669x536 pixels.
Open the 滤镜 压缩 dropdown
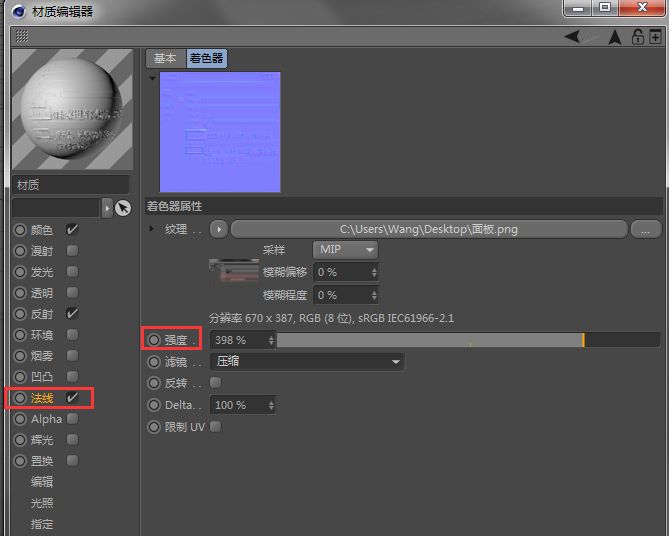[307, 361]
